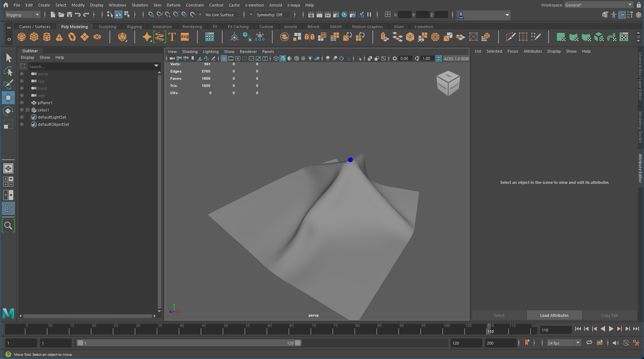This screenshot has height=359, width=644.
Task: Open the viewport Shading menu
Action: tap(190, 51)
